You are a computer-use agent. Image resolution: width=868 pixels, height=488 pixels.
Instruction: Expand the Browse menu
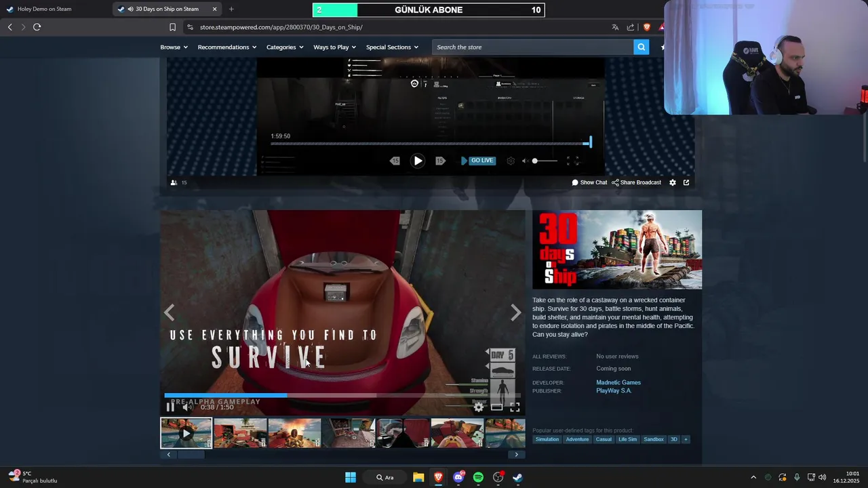pyautogui.click(x=174, y=47)
